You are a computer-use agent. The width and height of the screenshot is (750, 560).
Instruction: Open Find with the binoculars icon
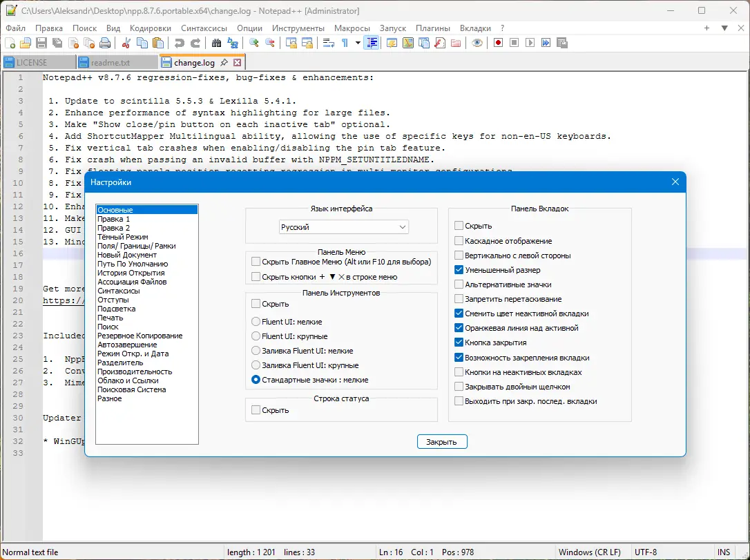216,43
